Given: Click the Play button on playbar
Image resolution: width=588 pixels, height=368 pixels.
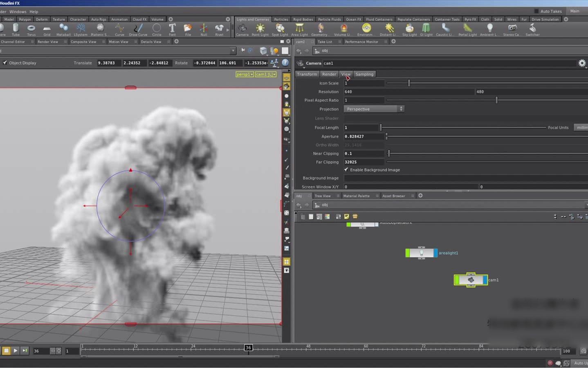Looking at the screenshot, I should coord(16,350).
